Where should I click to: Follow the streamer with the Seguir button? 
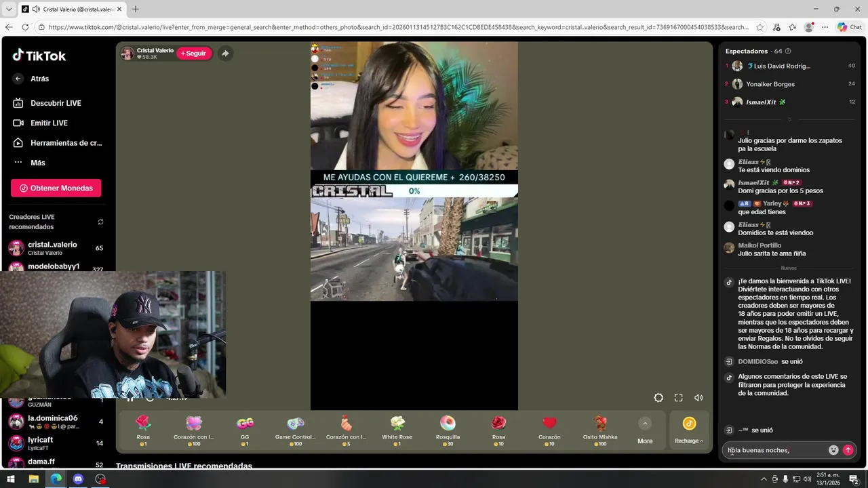pyautogui.click(x=194, y=54)
